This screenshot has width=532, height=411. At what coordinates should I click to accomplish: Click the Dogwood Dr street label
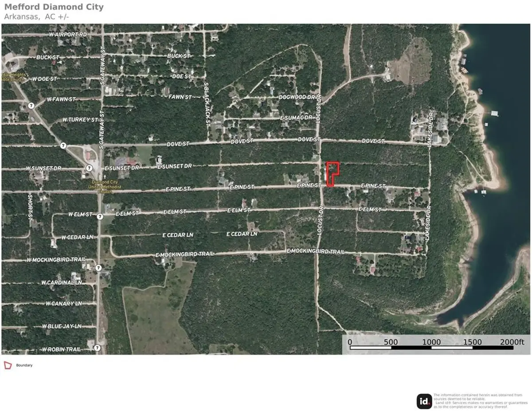[x=296, y=97]
